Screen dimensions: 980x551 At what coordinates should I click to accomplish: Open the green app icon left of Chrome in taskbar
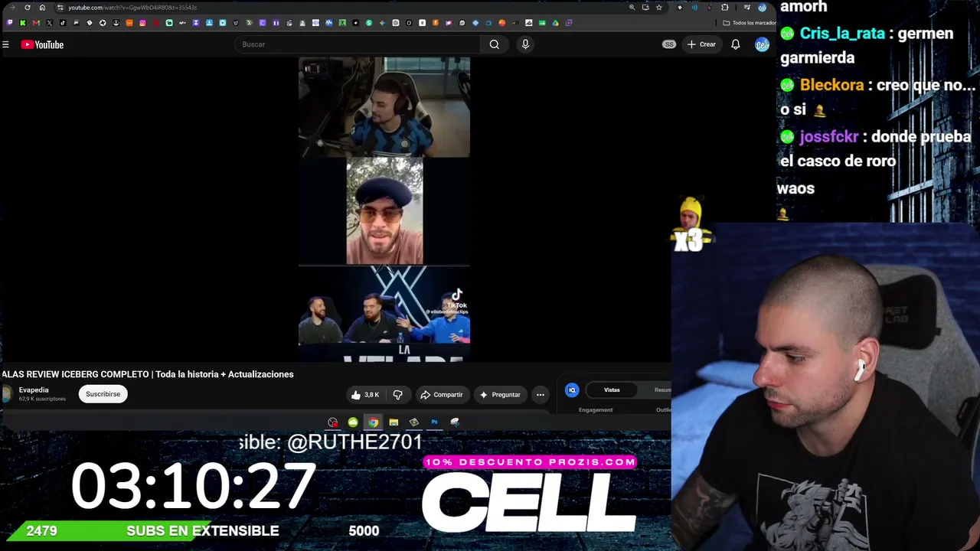click(353, 422)
